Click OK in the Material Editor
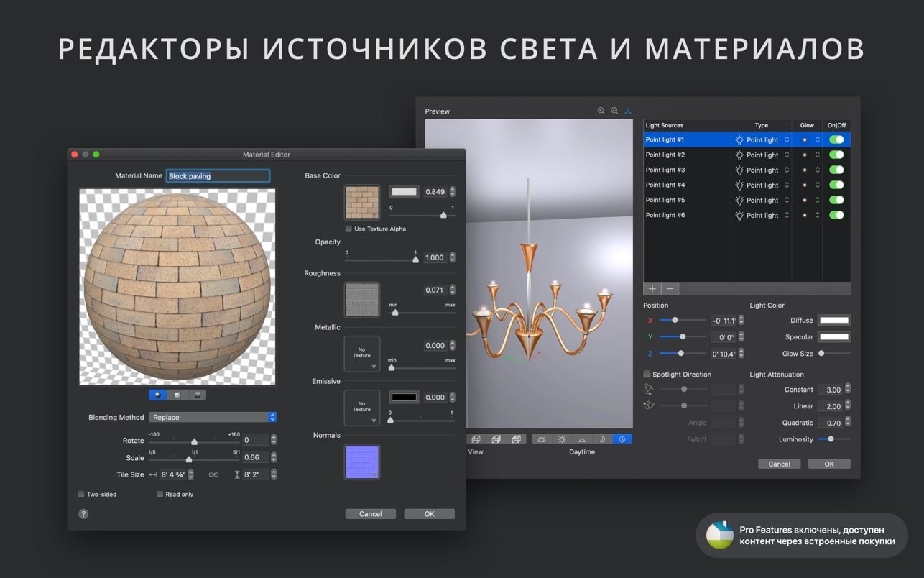Screen dimensions: 924x578 coord(429,514)
